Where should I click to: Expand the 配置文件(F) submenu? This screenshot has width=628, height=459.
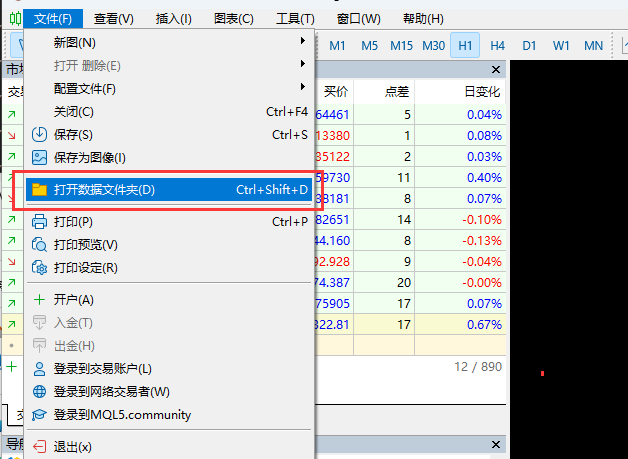coord(302,88)
